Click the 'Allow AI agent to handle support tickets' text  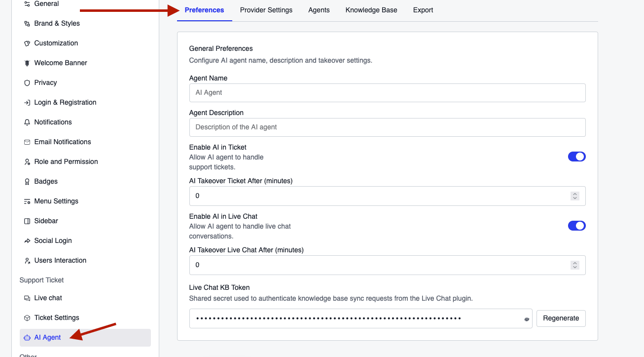[226, 162]
